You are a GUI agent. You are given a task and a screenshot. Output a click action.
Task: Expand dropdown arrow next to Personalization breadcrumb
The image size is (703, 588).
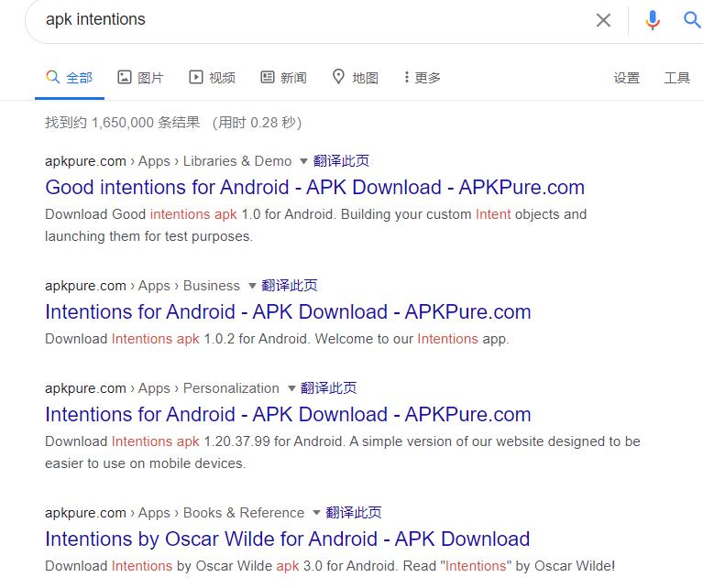(x=291, y=388)
